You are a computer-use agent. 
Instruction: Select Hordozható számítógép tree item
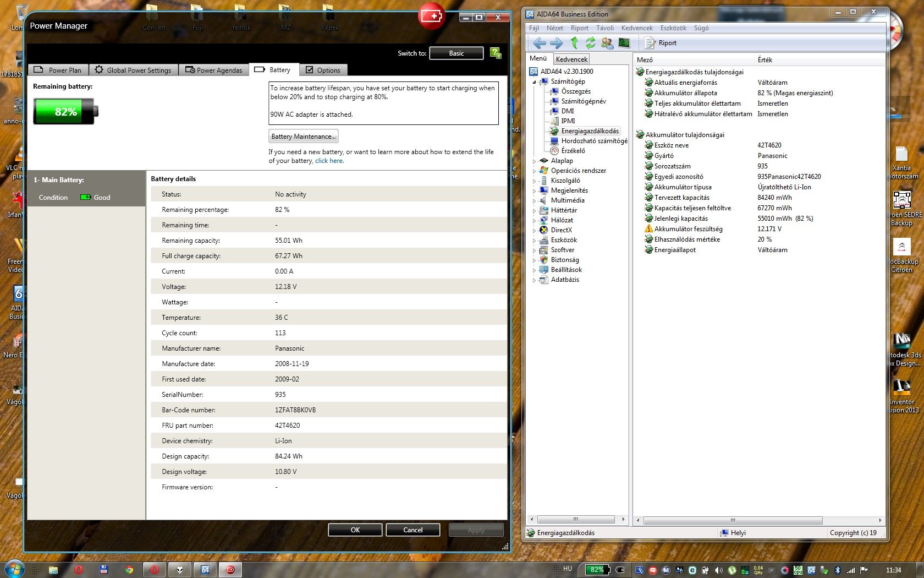[593, 141]
